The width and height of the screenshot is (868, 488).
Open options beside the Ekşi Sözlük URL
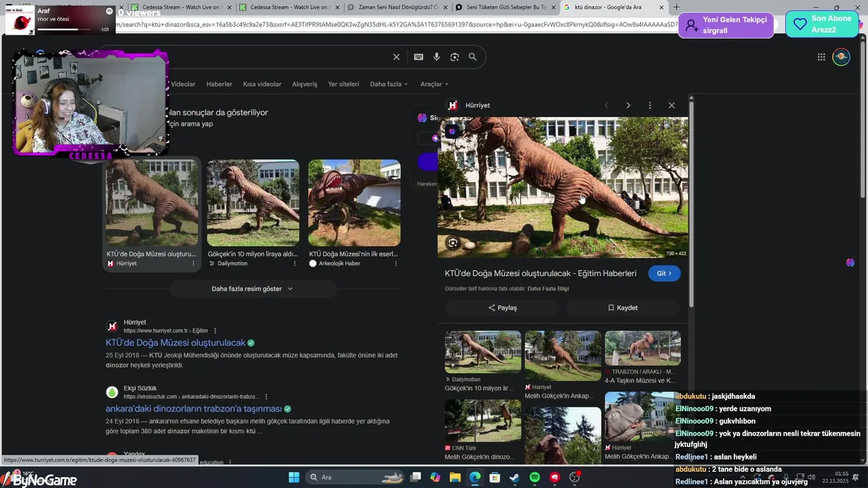click(266, 396)
